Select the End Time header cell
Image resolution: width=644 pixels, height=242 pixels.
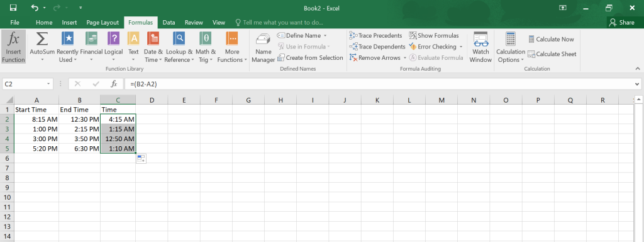[80, 110]
